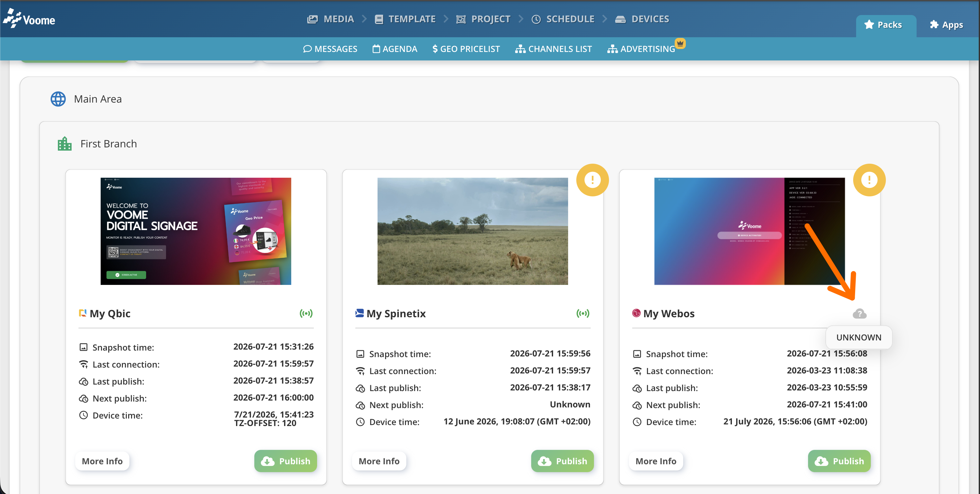Viewport: 980px width, 494px height.
Task: Click My Qbic last publish icon
Action: pos(83,381)
